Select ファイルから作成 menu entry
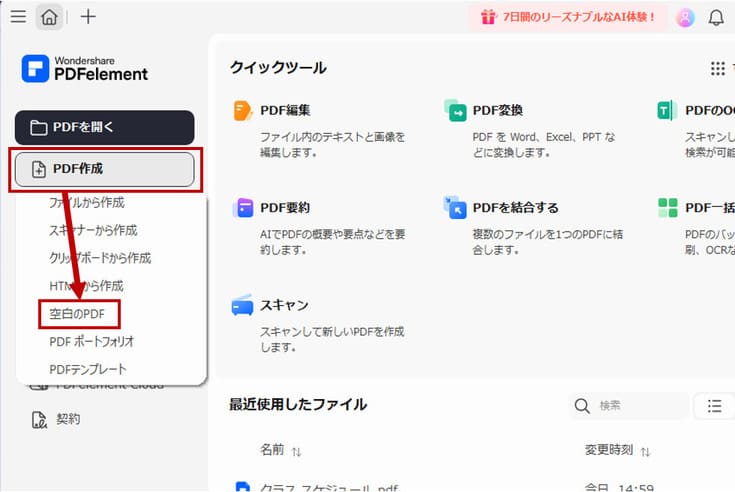This screenshot has width=735, height=492. coord(87,202)
